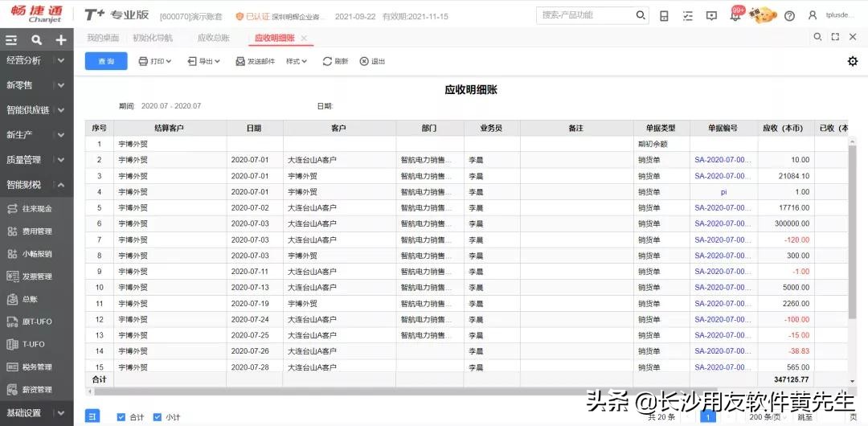Image resolution: width=868 pixels, height=426 pixels.
Task: Toggle the 小计 checkbox
Action: point(156,416)
